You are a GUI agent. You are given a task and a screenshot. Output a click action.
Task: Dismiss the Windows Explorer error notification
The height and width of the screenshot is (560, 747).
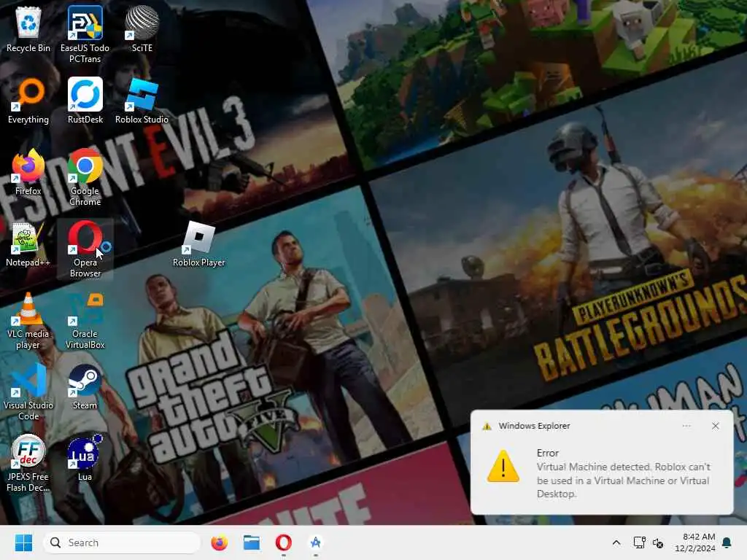point(715,426)
